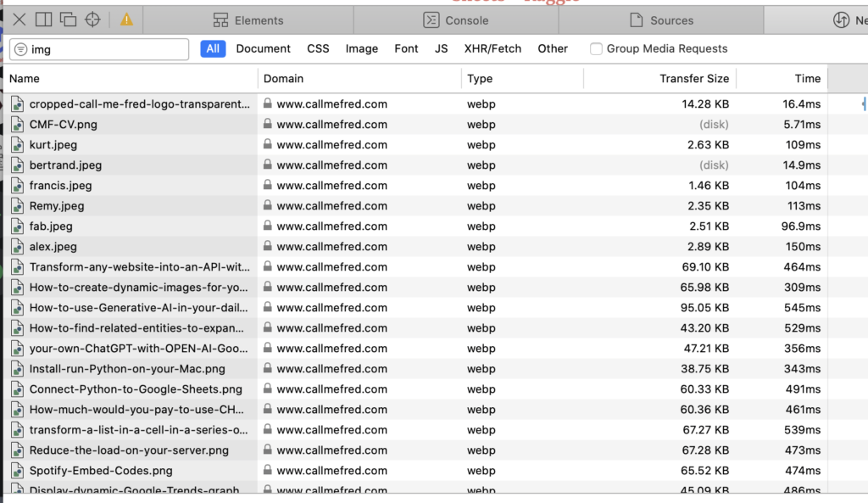Click image file icon beside francis.jpeg
Image resolution: width=868 pixels, height=503 pixels.
tap(17, 186)
